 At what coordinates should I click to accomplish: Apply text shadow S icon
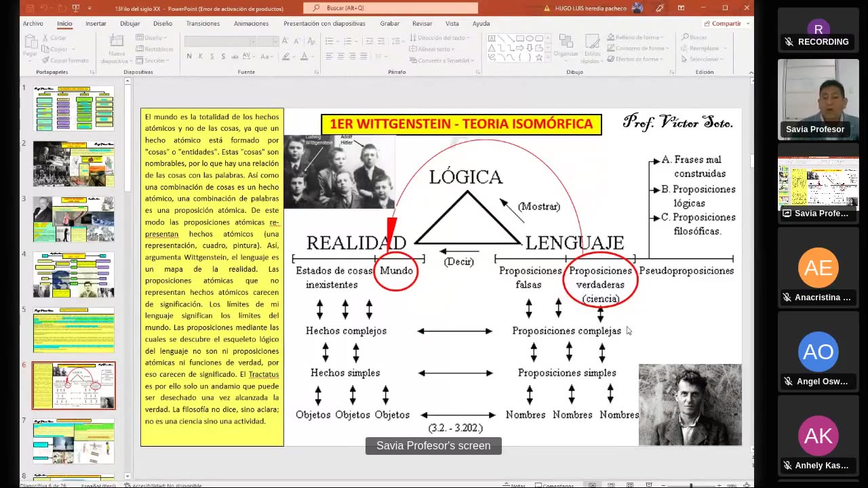(223, 57)
